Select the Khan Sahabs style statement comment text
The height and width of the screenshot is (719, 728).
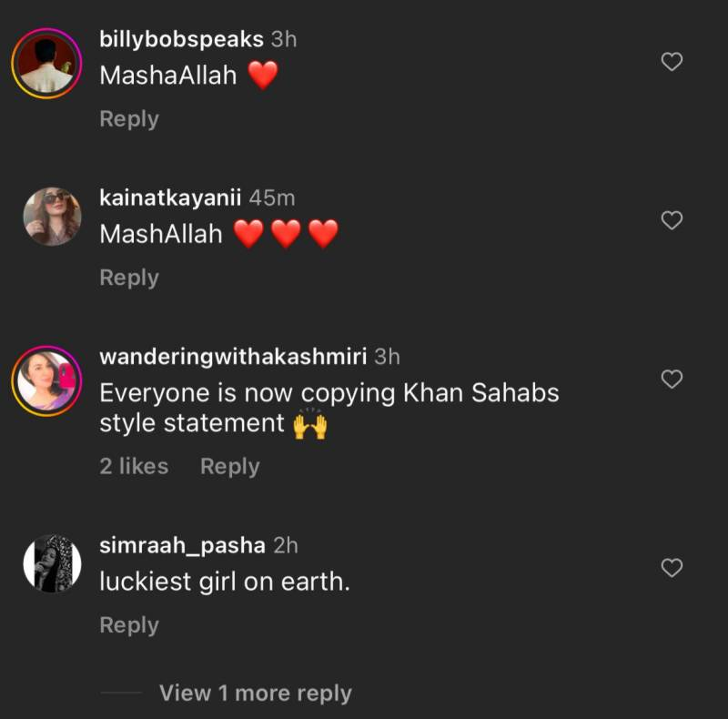point(329,408)
